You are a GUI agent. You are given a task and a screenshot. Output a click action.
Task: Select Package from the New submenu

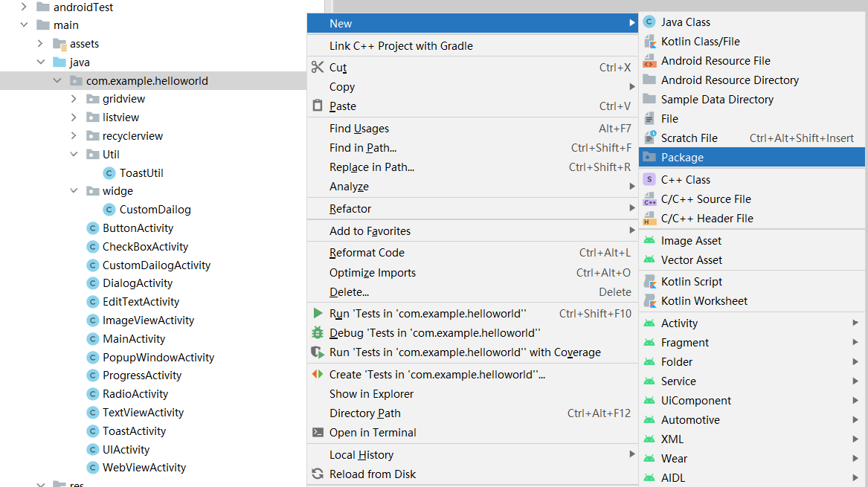[x=682, y=158]
